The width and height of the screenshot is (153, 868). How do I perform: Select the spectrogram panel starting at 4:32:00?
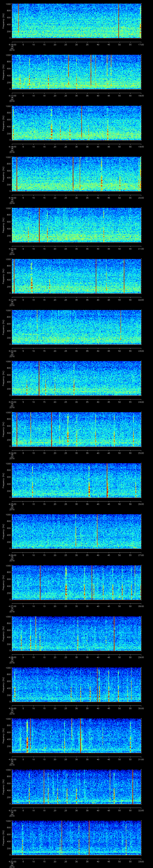click(x=77, y=838)
